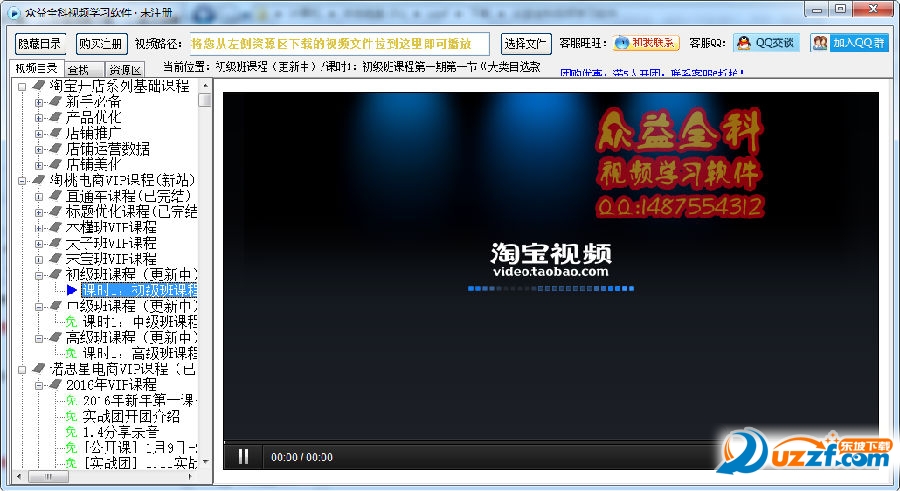The width and height of the screenshot is (900, 491).
Task: Switch to the 视频目录 tab
Action: pyautogui.click(x=36, y=68)
